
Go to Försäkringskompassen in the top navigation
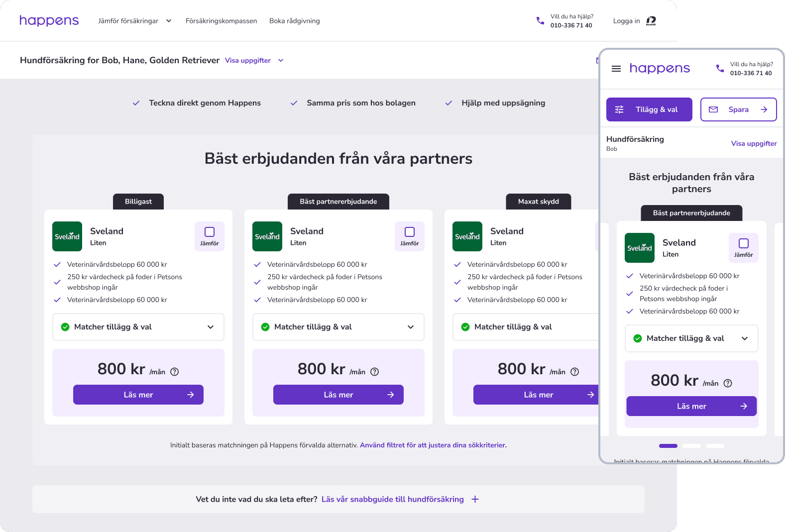pos(222,21)
